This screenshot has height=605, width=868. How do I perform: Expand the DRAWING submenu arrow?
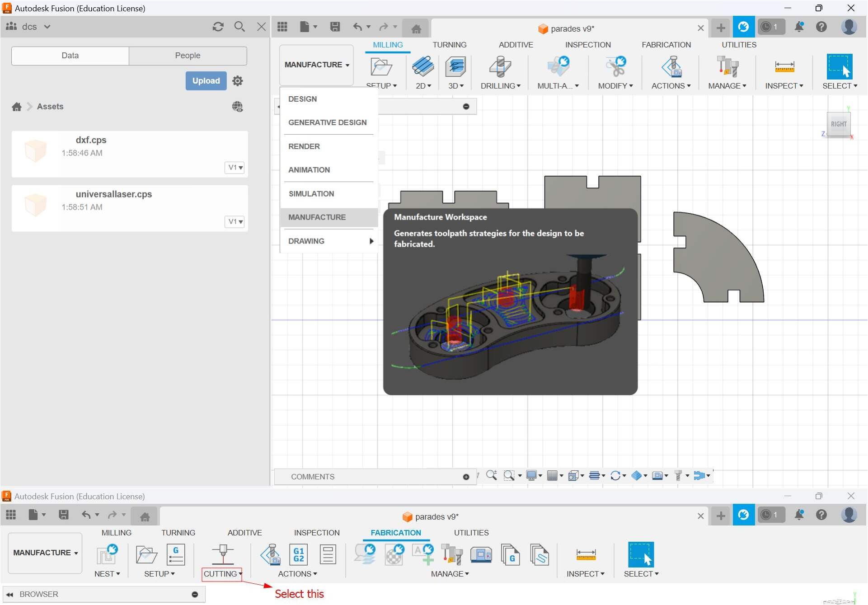click(371, 241)
